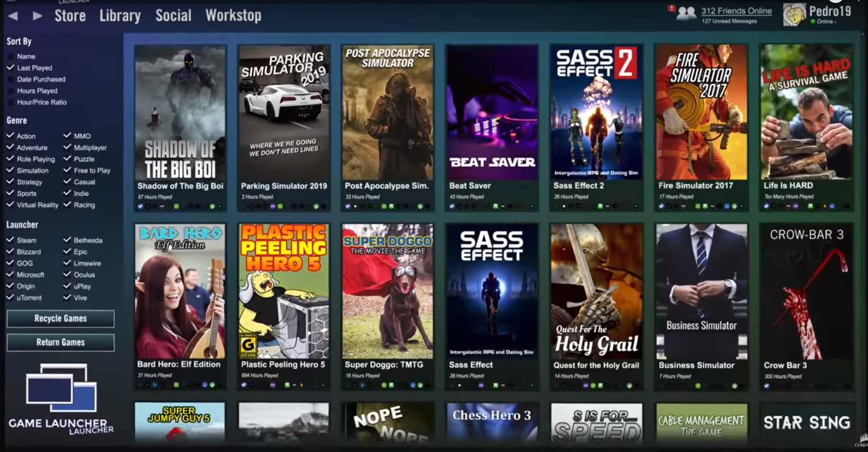Click the "Bard Hero: Elf Edition" title

(179, 365)
